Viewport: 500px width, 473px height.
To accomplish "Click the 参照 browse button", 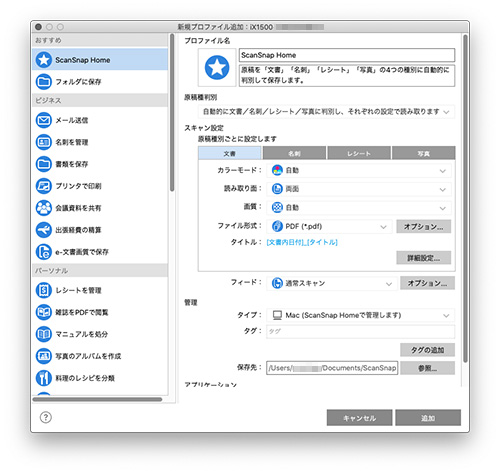I will coord(427,368).
